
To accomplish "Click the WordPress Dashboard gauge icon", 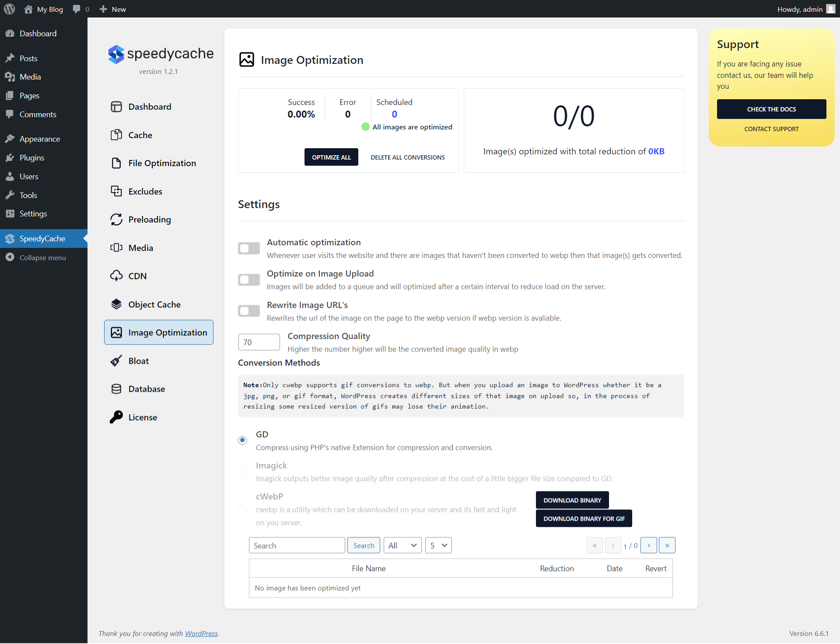I will (x=10, y=34).
